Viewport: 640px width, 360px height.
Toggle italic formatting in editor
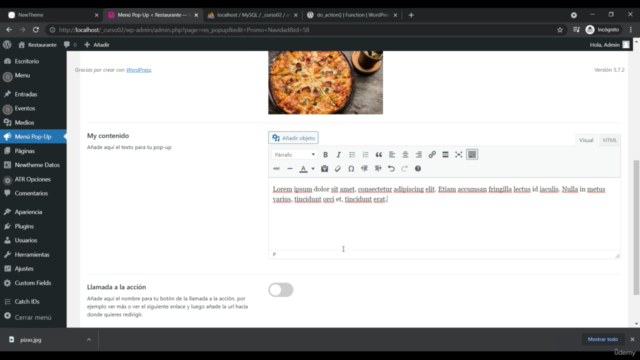(338, 155)
